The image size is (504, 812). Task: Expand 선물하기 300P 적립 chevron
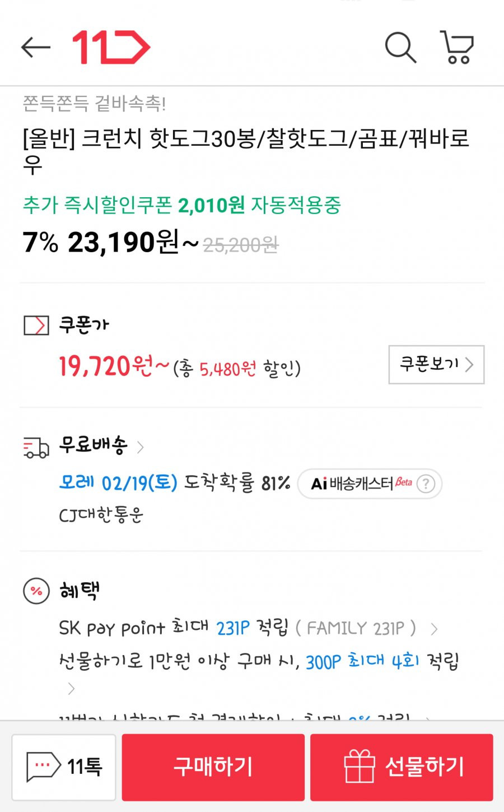pos(71,689)
